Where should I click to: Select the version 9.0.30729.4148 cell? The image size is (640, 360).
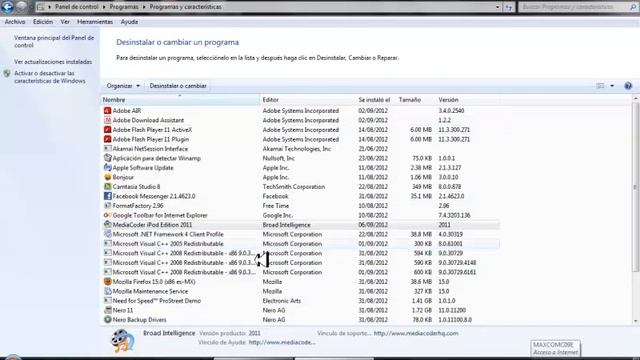pos(457,262)
